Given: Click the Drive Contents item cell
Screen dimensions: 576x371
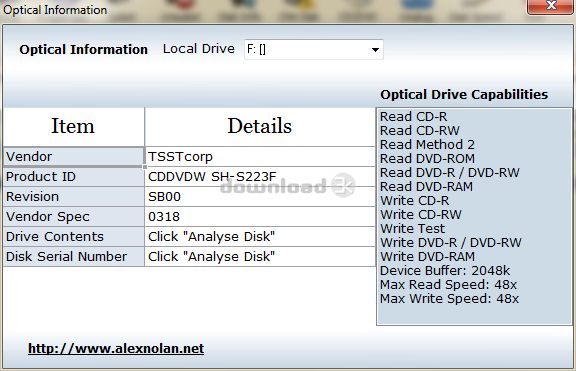Looking at the screenshot, I should pyautogui.click(x=73, y=237).
